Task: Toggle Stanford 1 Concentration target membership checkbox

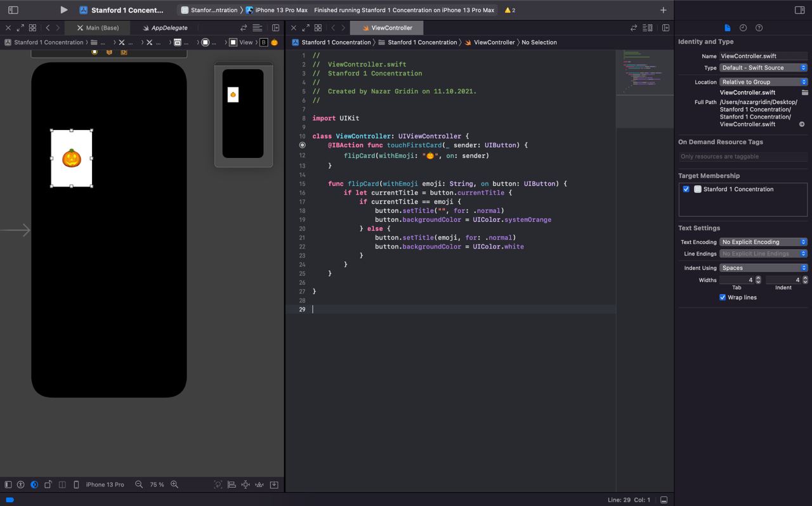Action: (x=686, y=189)
